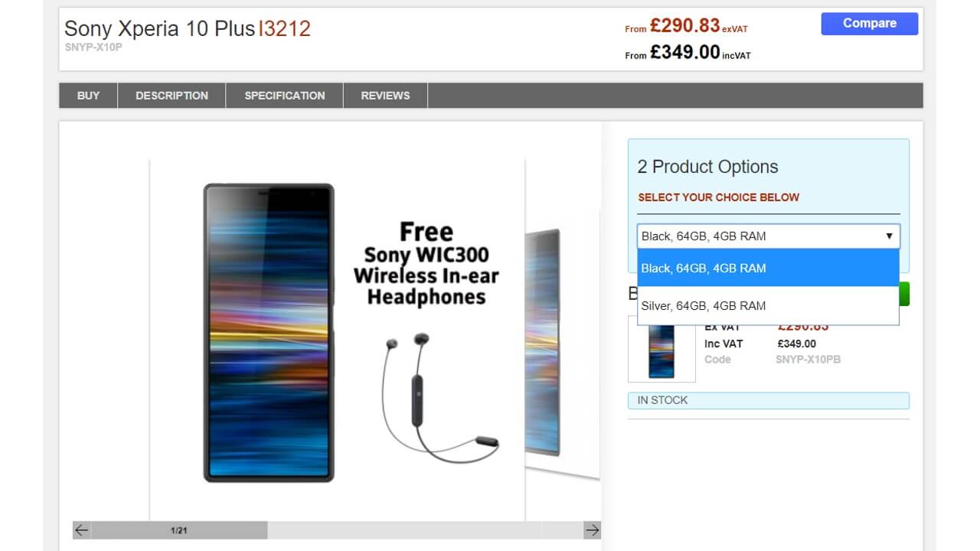Switch to the DESCRIPTION tab
Viewport: 980px width, 551px height.
pyautogui.click(x=171, y=96)
